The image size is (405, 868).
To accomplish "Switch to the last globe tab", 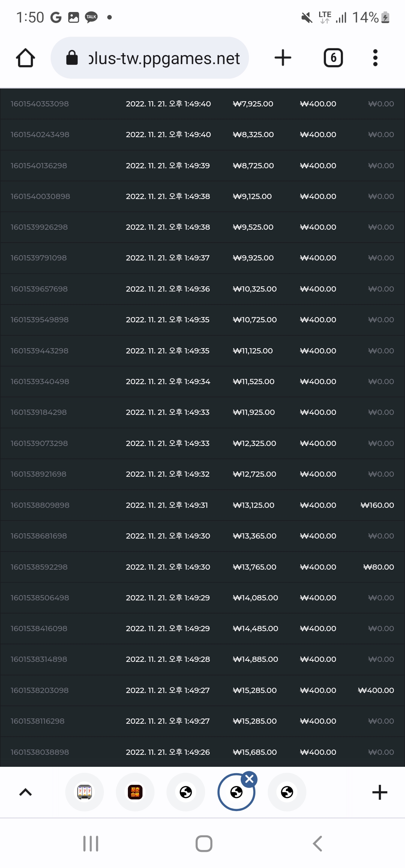I will click(287, 792).
